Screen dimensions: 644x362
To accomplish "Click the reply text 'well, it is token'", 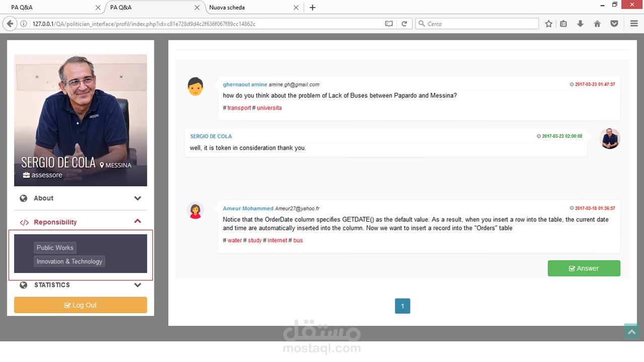I will 248,148.
